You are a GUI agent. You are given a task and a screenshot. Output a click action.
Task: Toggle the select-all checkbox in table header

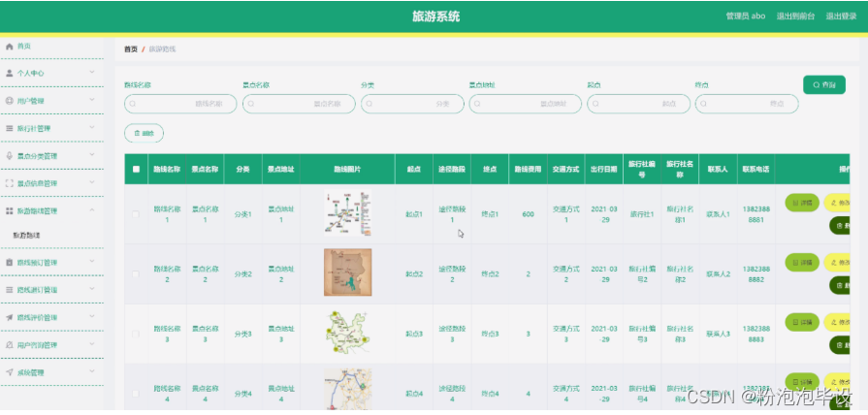pyautogui.click(x=136, y=169)
